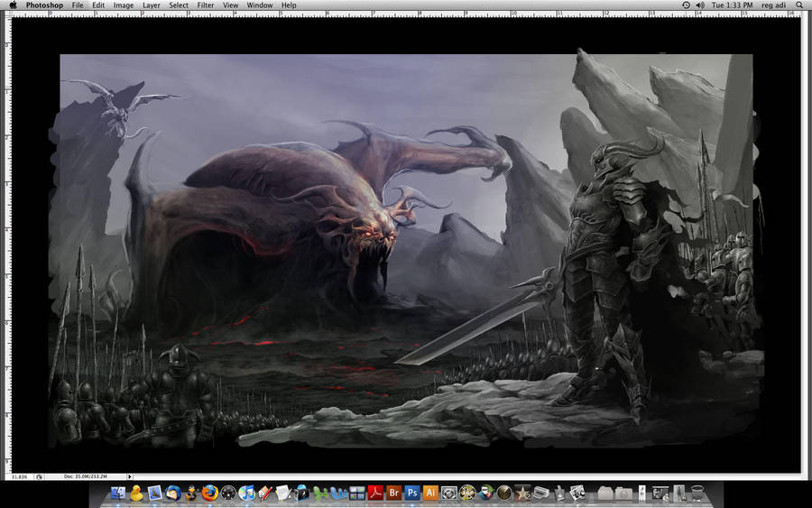Viewport: 812px width, 508px height.
Task: Click the Tue 1:33 PM clock
Action: click(x=732, y=5)
